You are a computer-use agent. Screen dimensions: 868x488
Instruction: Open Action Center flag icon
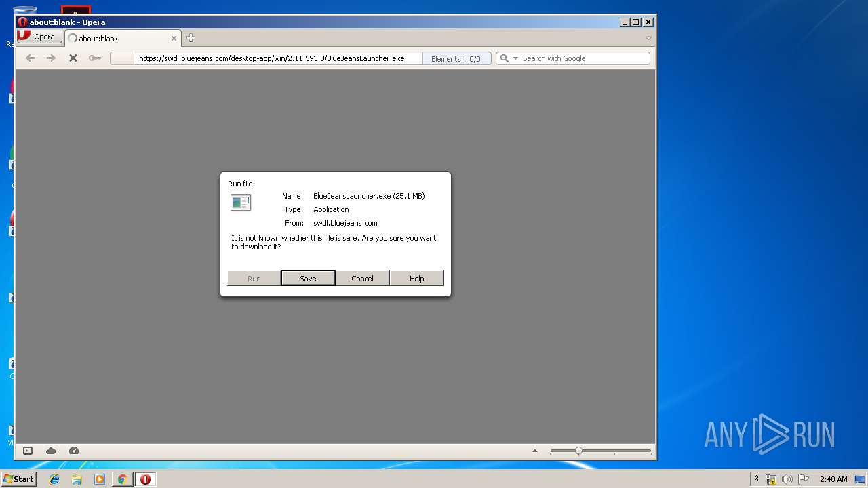[804, 479]
